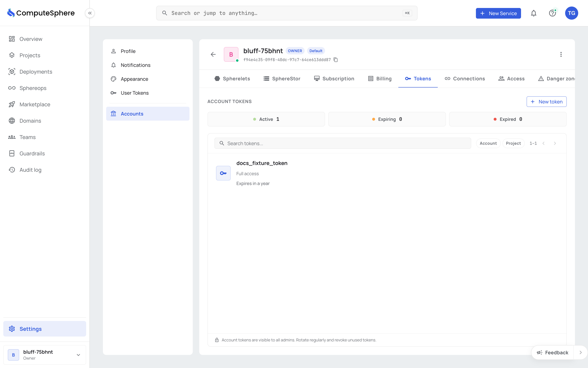Viewport: 588px width, 368px height.
Task: Filter by Expired tokens card
Action: (508, 119)
